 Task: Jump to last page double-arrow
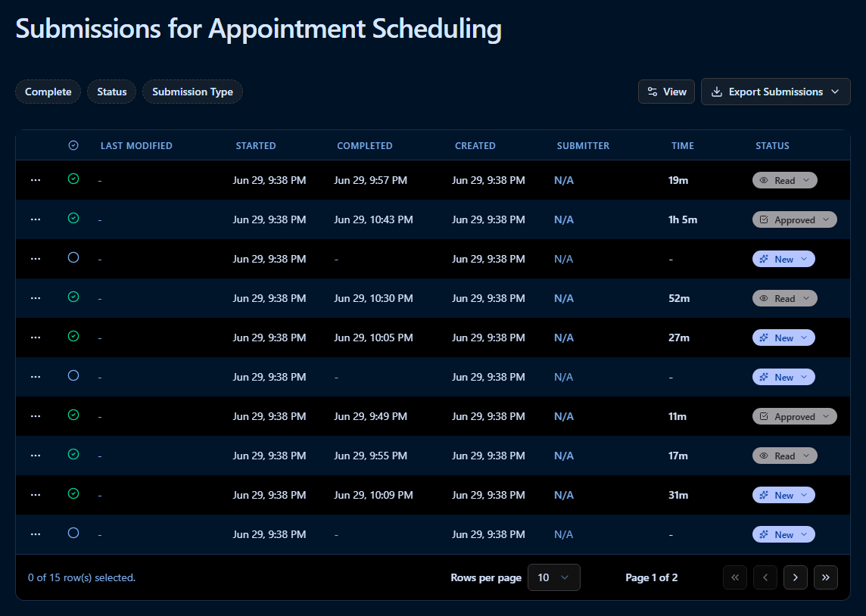pyautogui.click(x=826, y=577)
